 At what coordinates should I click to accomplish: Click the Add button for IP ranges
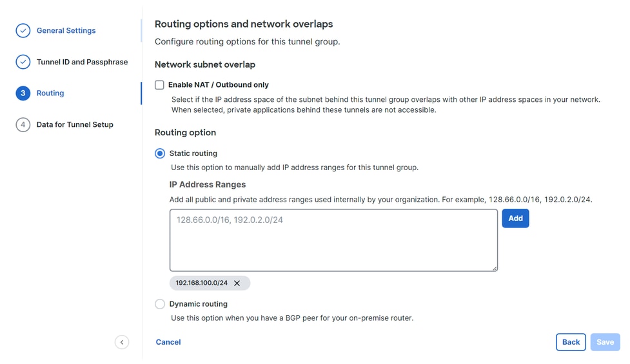(515, 218)
